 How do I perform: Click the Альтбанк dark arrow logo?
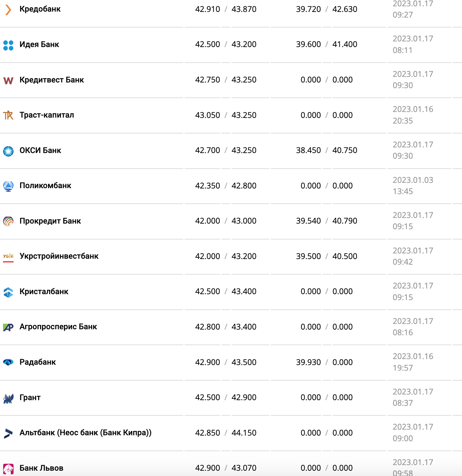(x=8, y=433)
